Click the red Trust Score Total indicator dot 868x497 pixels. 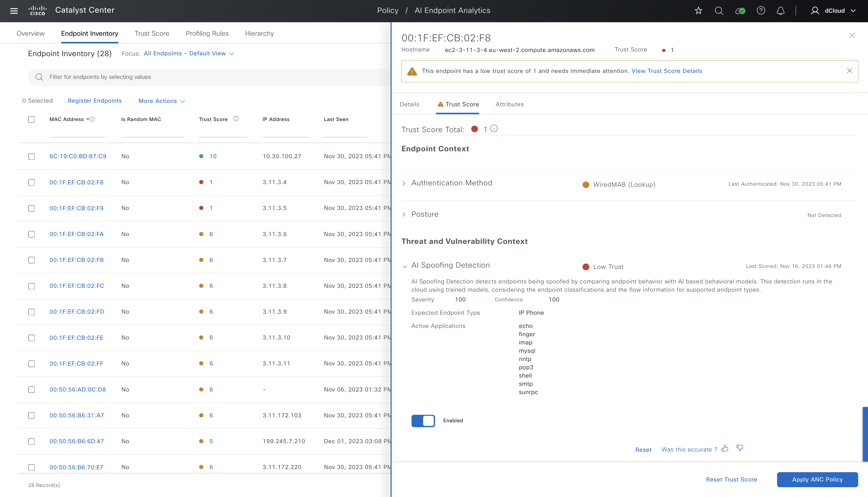click(474, 129)
